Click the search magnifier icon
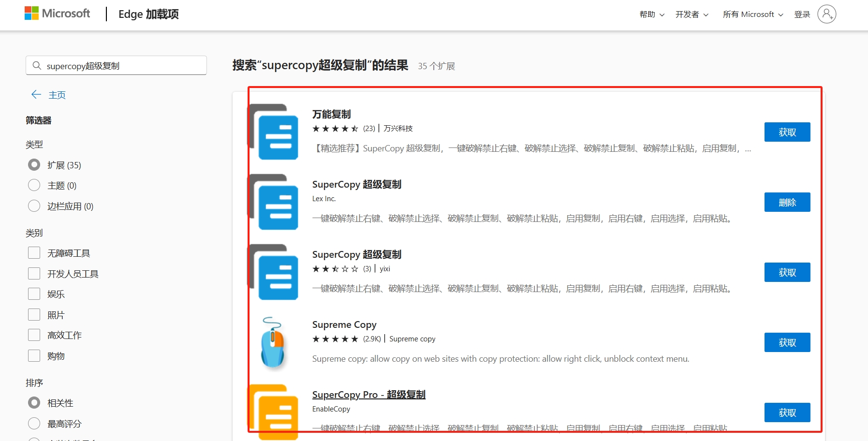The image size is (868, 441). [x=37, y=65]
